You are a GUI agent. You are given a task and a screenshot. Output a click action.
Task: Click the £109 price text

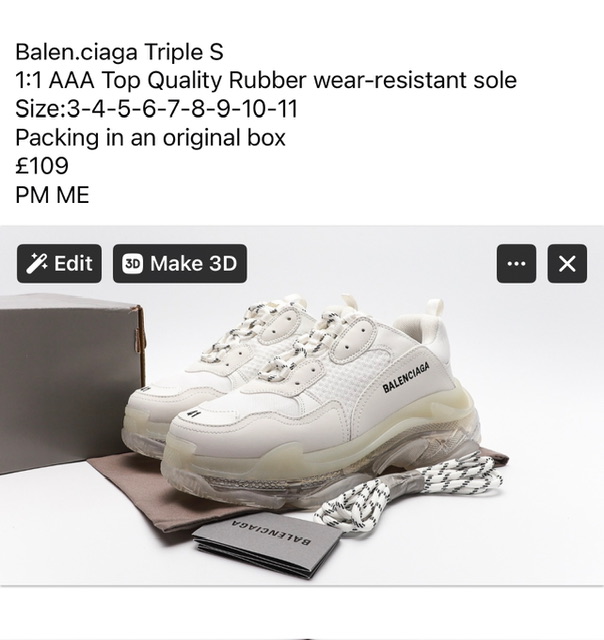(42, 166)
